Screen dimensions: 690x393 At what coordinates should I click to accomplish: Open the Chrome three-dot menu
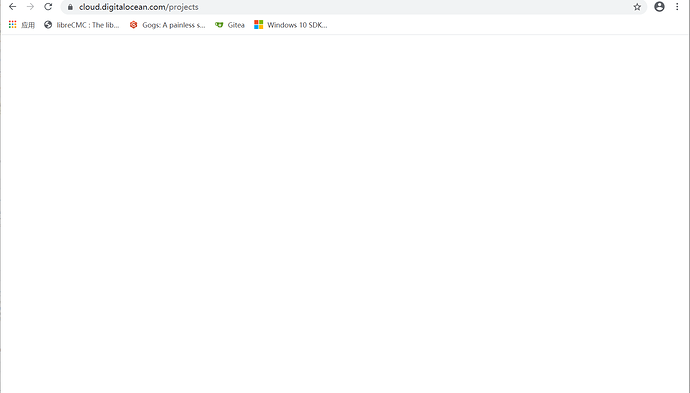click(x=677, y=7)
